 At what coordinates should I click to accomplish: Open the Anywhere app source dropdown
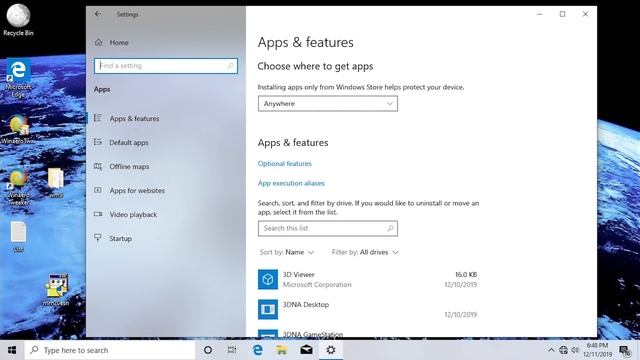[x=328, y=104]
